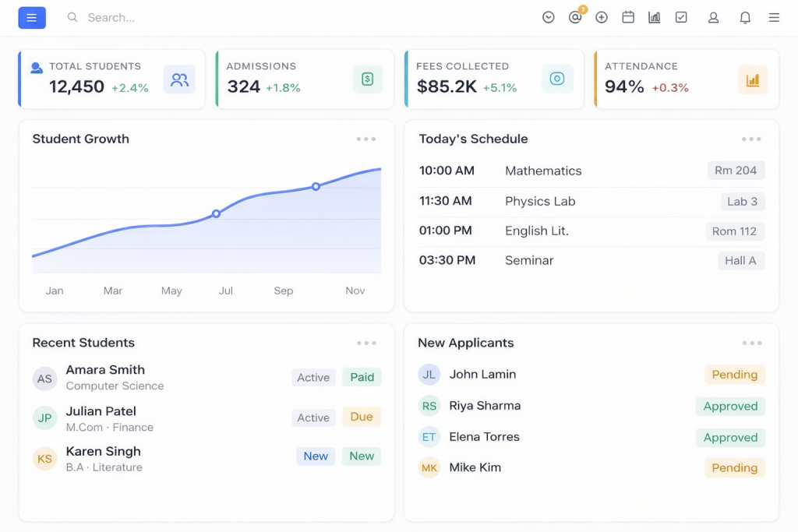The height and width of the screenshot is (532, 798).
Task: Click Pending status for John Lamin
Action: (735, 375)
